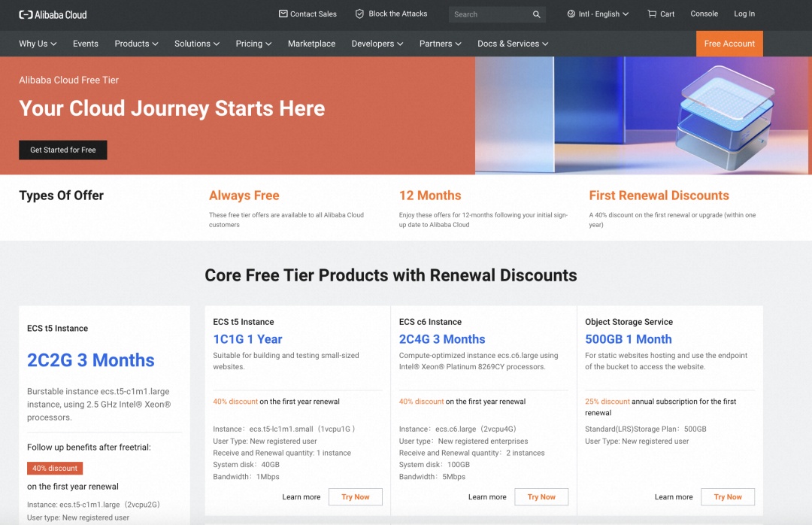This screenshot has width=812, height=525.
Task: Click Try Now for ECS c6 Instance
Action: [x=541, y=496]
